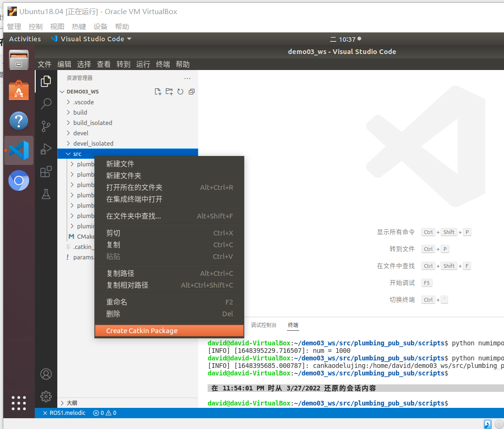Select 剪切 in the context menu
504x429 pixels.
[170, 233]
